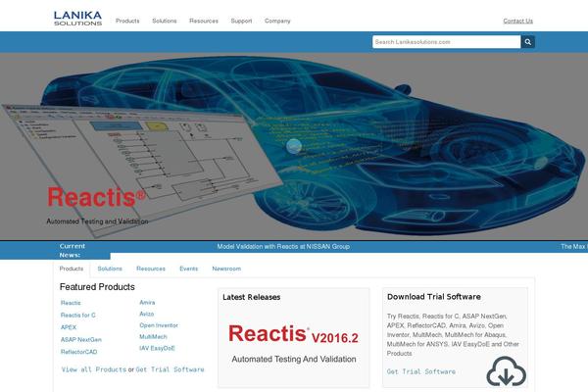Click Get Trial Software in Download Trial panel
The height and width of the screenshot is (392, 588).
pos(421,371)
